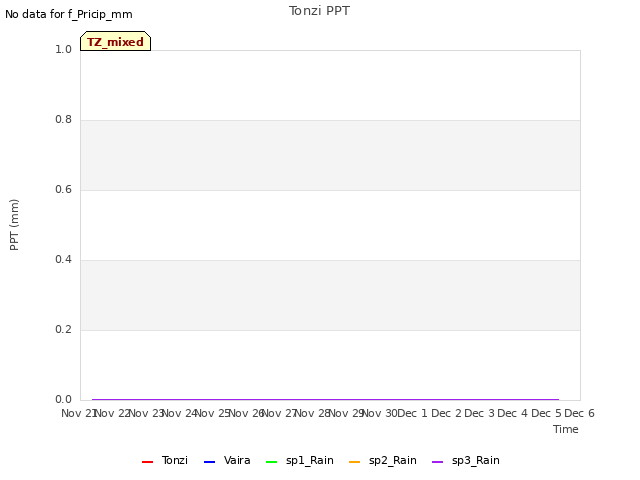Viewport: 640px width, 480px height.
Task: Toggle the Vaira legend entry
Action: [x=227, y=460]
